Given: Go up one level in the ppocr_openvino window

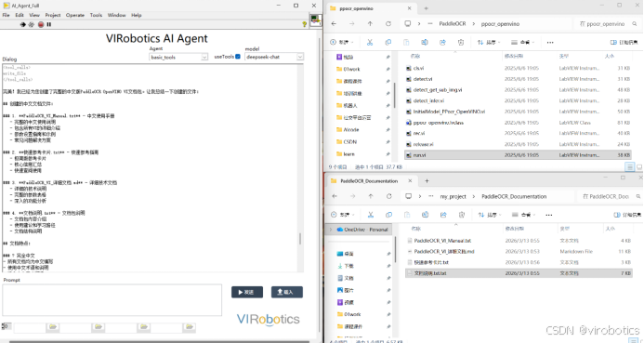Looking at the screenshot, I should [x=370, y=24].
